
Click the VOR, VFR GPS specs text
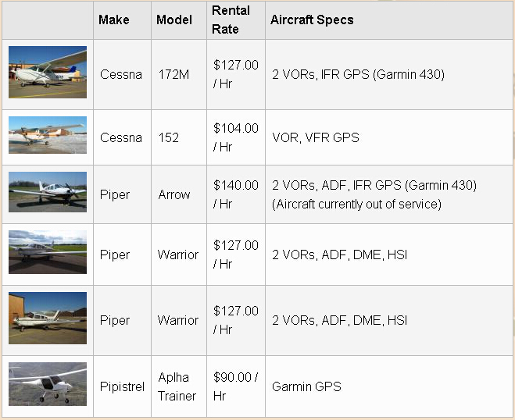[x=316, y=137]
